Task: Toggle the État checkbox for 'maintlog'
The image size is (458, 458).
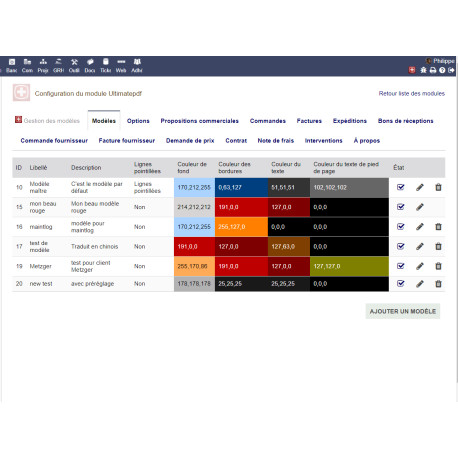Action: [401, 226]
